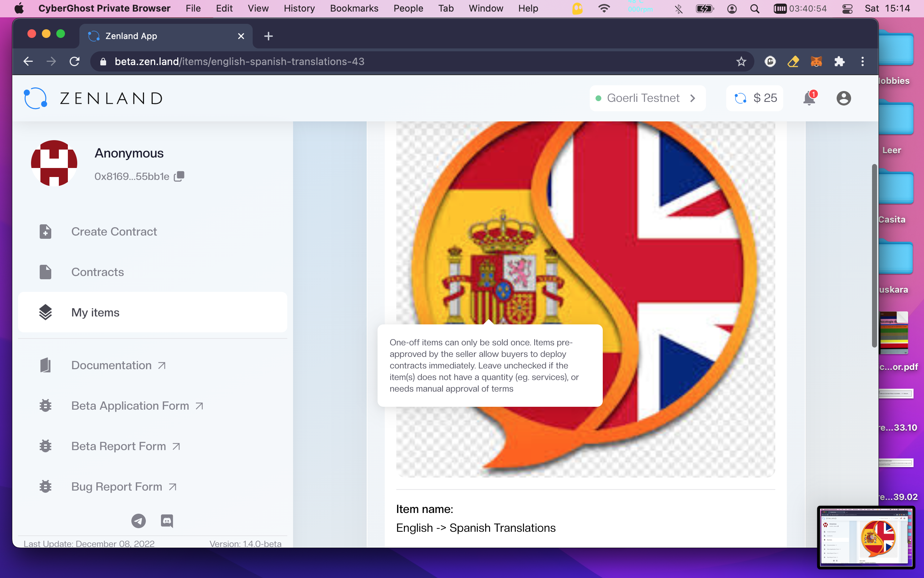Open the Contracts page
Screen dimensions: 924x578
coord(152,272)
